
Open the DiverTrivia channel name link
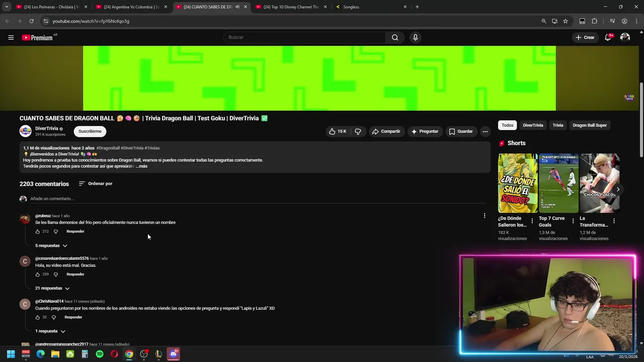point(47,128)
